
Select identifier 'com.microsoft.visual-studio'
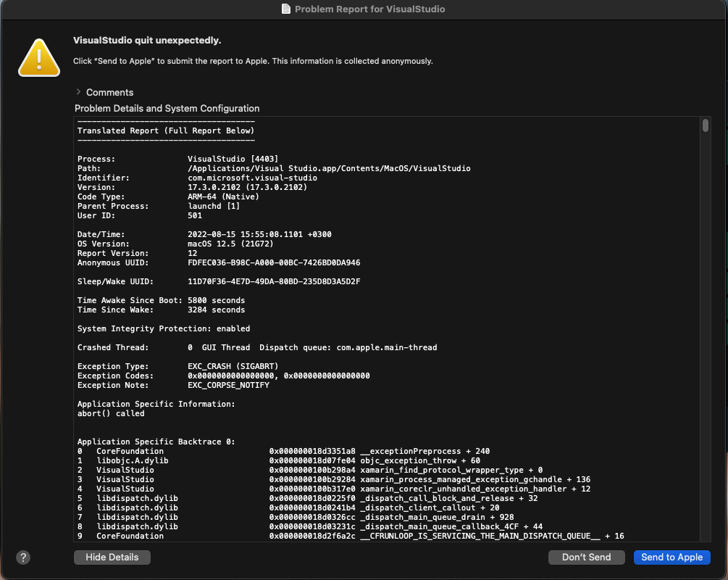pyautogui.click(x=252, y=178)
